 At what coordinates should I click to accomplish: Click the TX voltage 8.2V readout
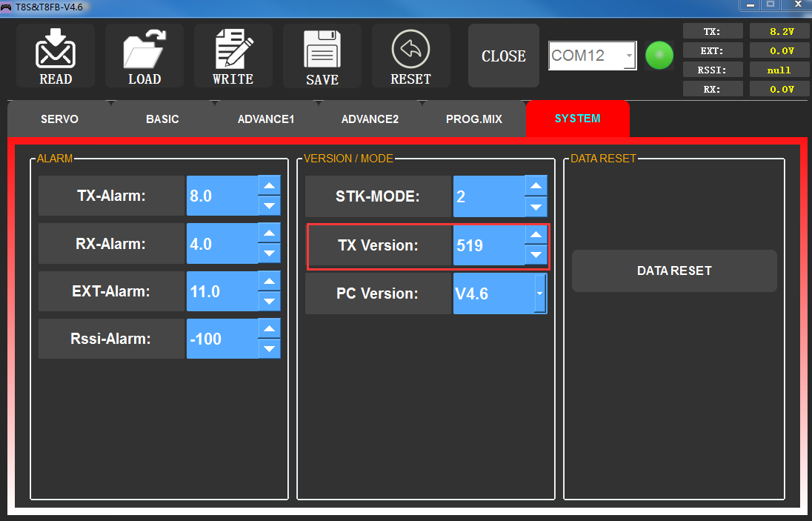[x=780, y=31]
